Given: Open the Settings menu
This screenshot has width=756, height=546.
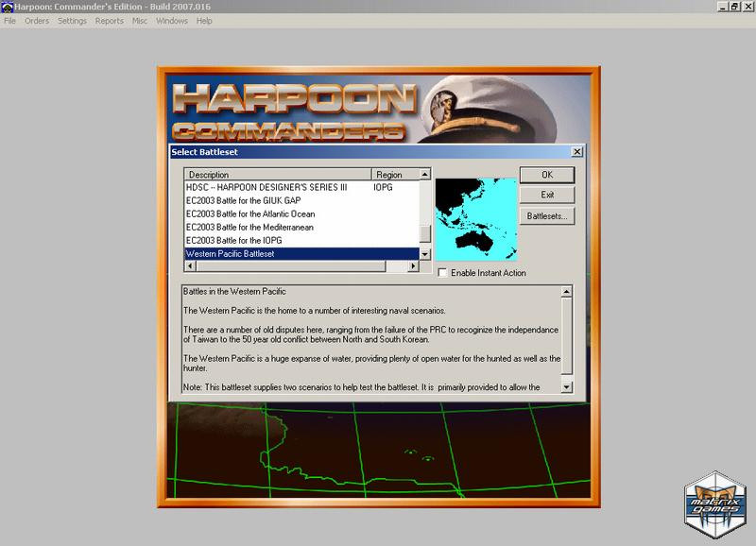Looking at the screenshot, I should click(72, 21).
